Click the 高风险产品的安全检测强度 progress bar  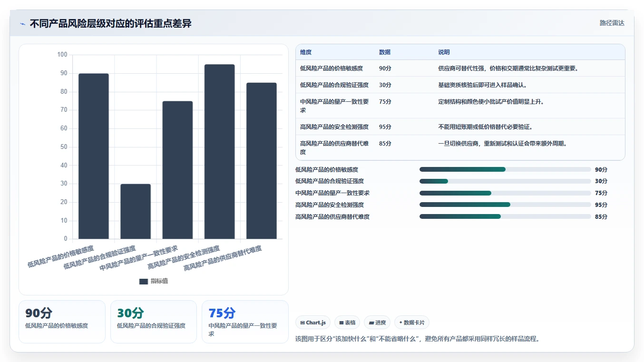click(x=505, y=205)
